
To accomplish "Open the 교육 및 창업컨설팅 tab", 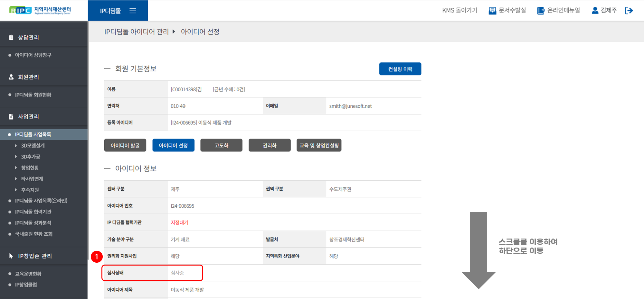I will pos(319,145).
